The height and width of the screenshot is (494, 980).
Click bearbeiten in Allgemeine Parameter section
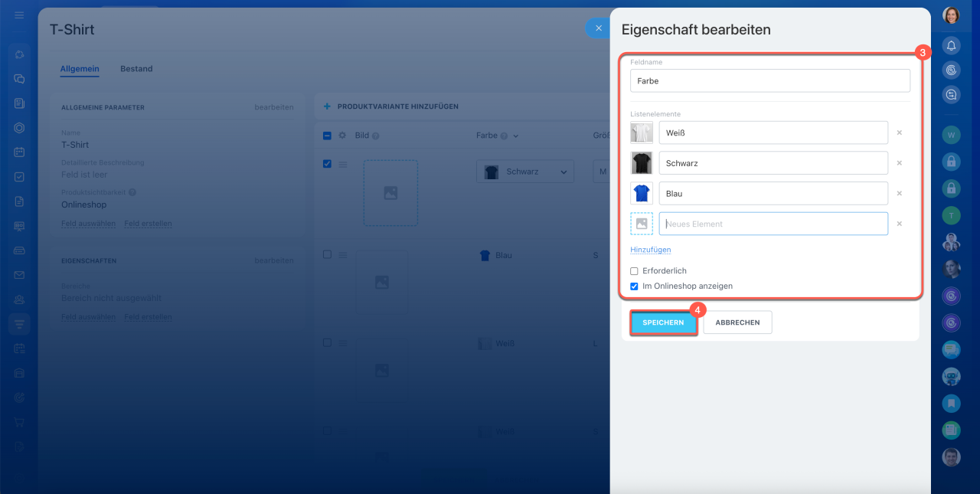(274, 107)
